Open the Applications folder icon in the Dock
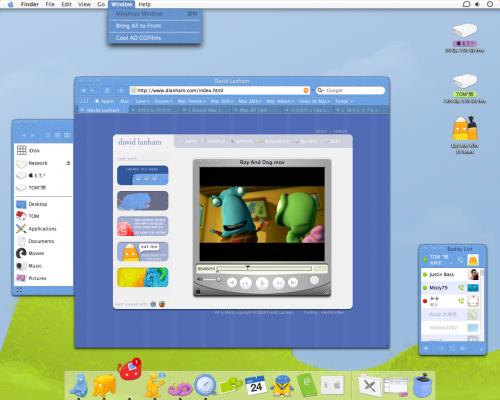This screenshot has width=500, height=400. [369, 385]
